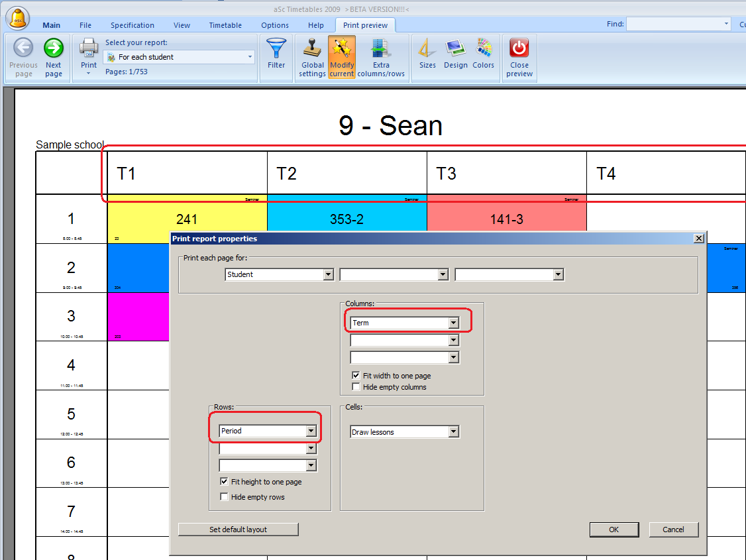Expand the Term columns dropdown
Screen dimensions: 746x560
tap(453, 323)
